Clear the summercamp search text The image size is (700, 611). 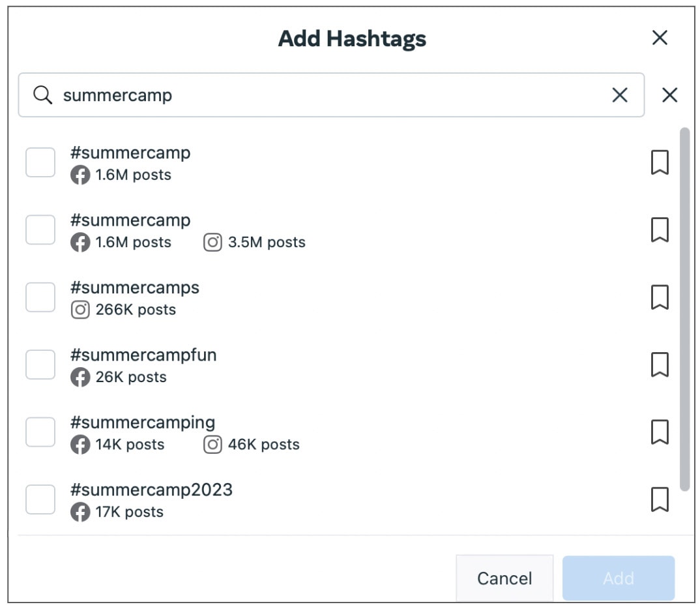point(619,95)
